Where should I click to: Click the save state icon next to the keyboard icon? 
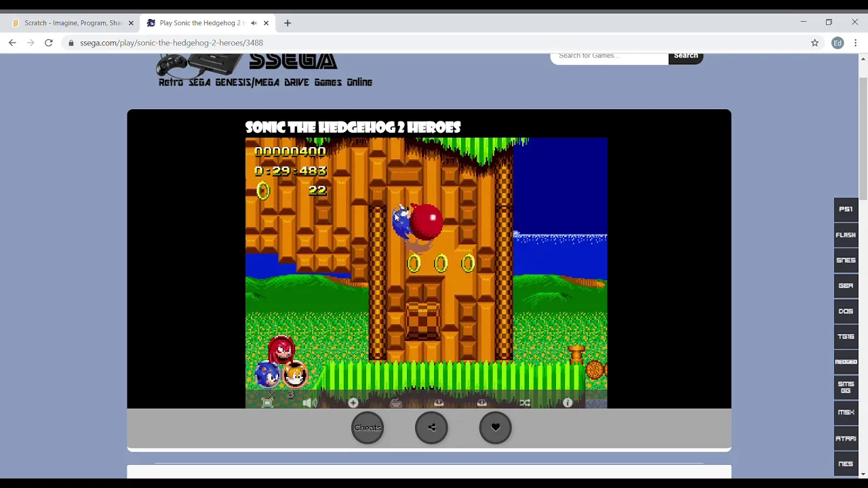click(x=439, y=403)
